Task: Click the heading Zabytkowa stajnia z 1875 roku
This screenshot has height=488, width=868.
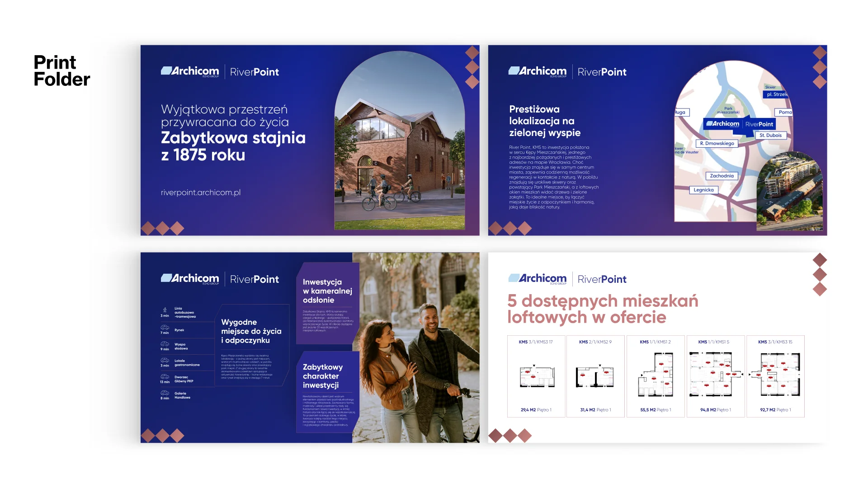Action: (233, 146)
